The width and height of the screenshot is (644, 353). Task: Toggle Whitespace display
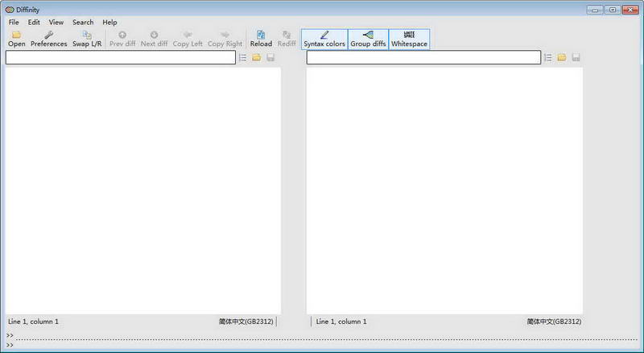[x=409, y=39]
